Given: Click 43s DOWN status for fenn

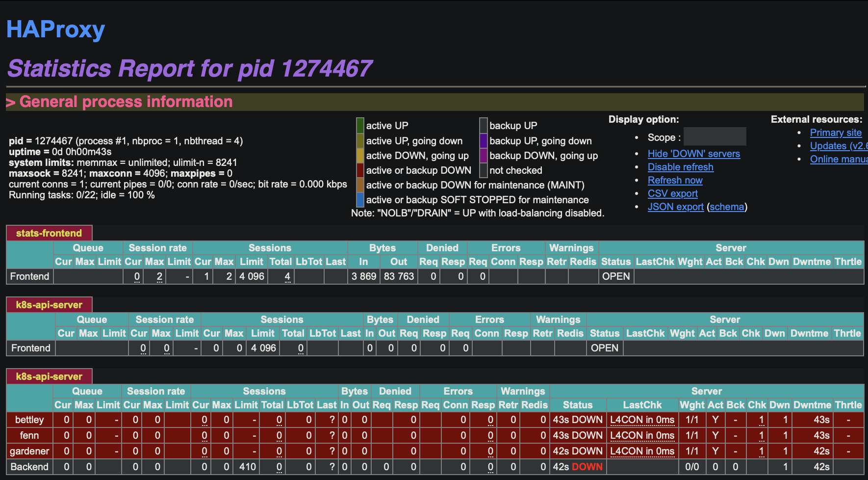Looking at the screenshot, I should tap(578, 435).
